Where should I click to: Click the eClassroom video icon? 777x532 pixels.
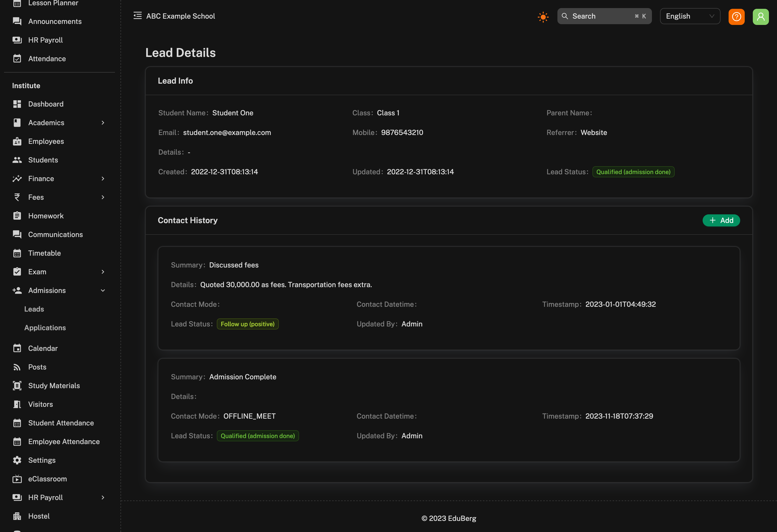[17, 479]
